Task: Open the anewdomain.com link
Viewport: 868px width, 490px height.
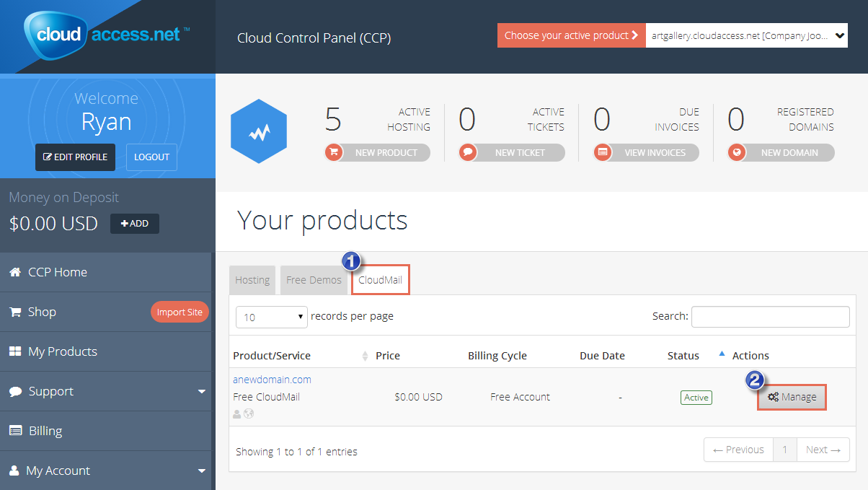Action: 272,380
